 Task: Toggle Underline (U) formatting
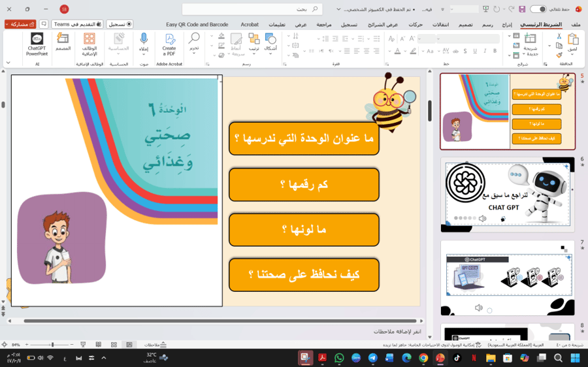pos(475,51)
